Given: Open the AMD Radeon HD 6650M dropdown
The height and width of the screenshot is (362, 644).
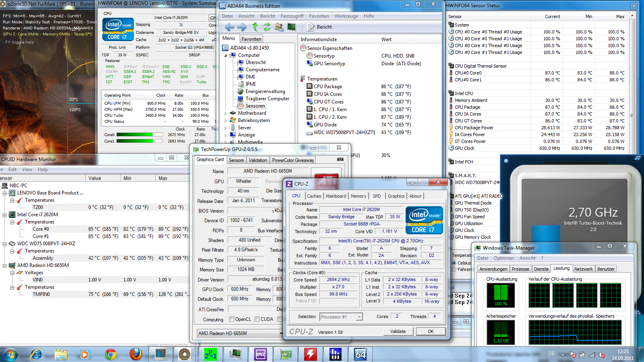Looking at the screenshot, I should click(281, 333).
